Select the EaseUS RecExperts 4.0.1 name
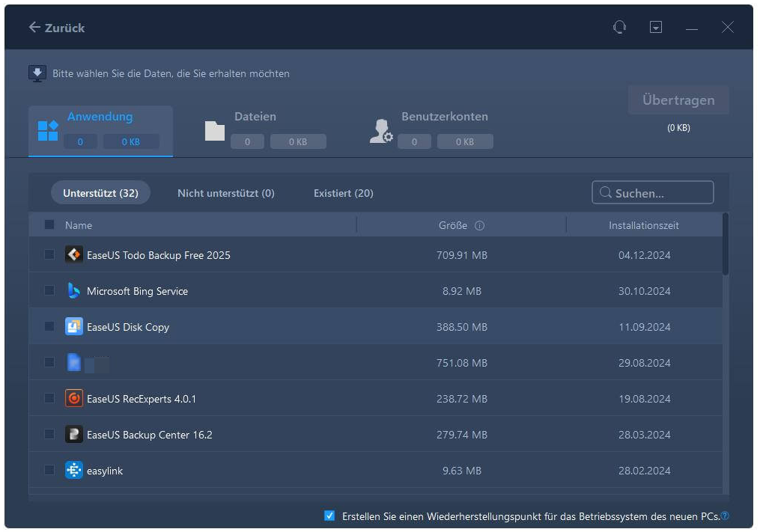Image resolution: width=760 pixels, height=532 pixels. point(142,399)
